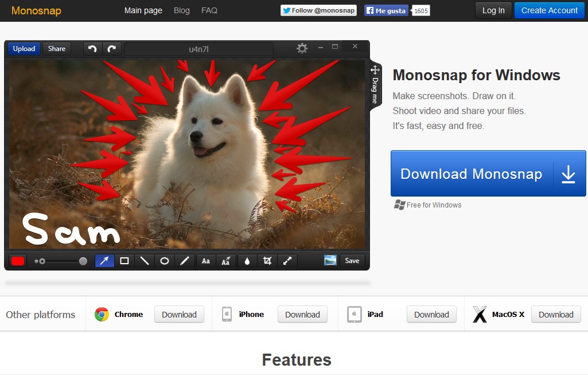Select the Aa text tool

[206, 261]
